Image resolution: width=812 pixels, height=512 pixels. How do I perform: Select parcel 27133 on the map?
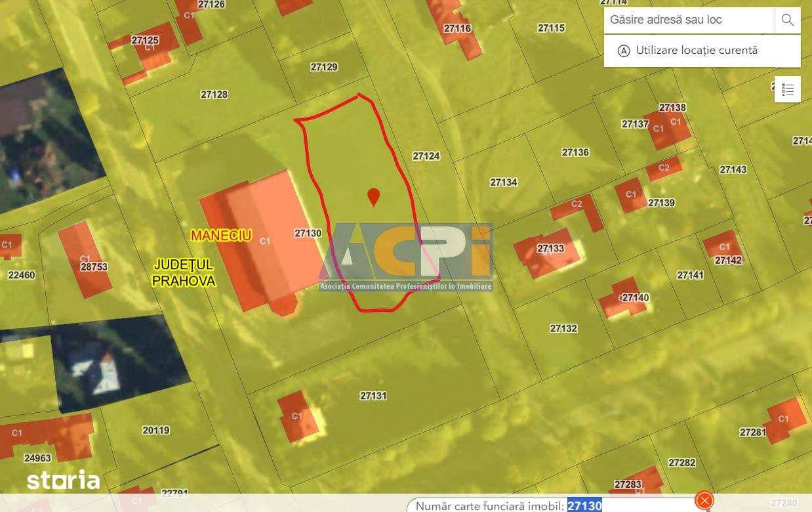click(x=550, y=248)
